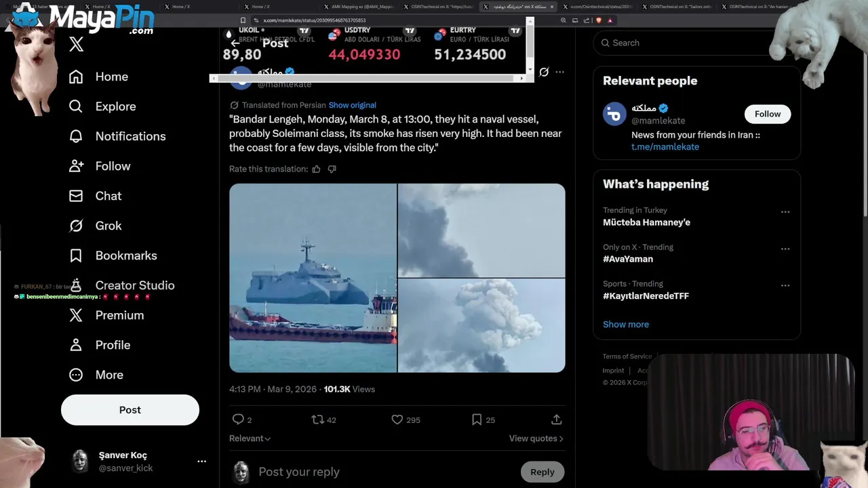Open the #AvaYaman trending topic
Screen dimensions: 868x488
pyautogui.click(x=628, y=259)
